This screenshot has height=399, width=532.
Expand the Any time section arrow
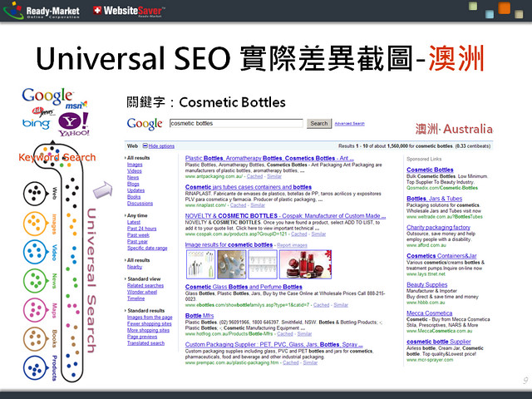click(126, 215)
